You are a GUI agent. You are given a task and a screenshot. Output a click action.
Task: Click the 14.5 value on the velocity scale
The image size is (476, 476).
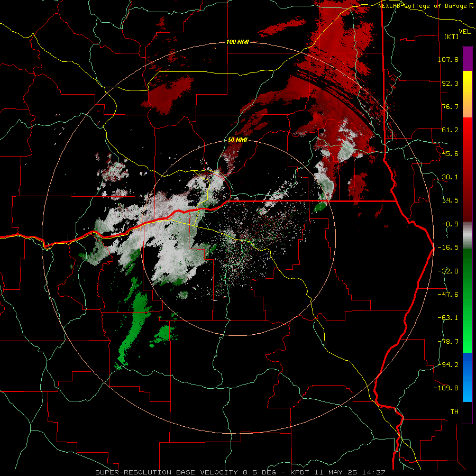pos(450,200)
